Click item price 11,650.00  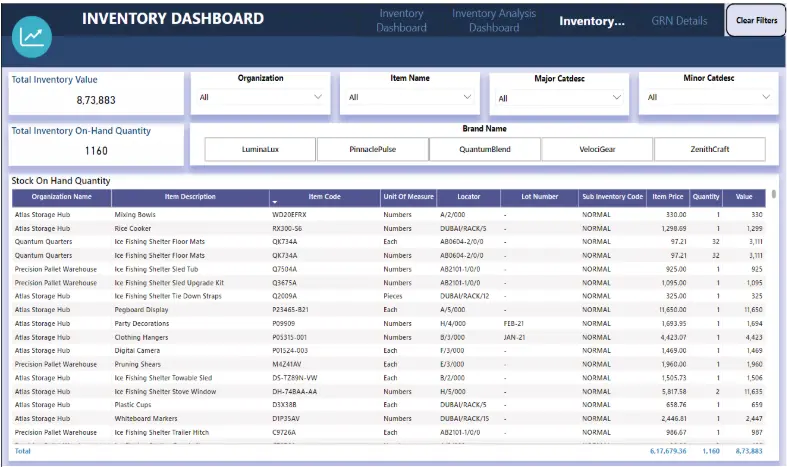coord(673,310)
